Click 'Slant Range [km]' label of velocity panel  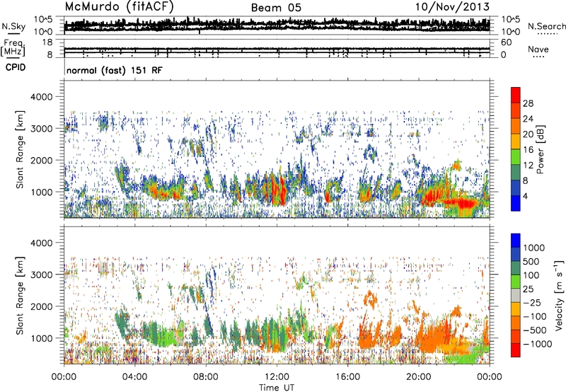coord(20,295)
